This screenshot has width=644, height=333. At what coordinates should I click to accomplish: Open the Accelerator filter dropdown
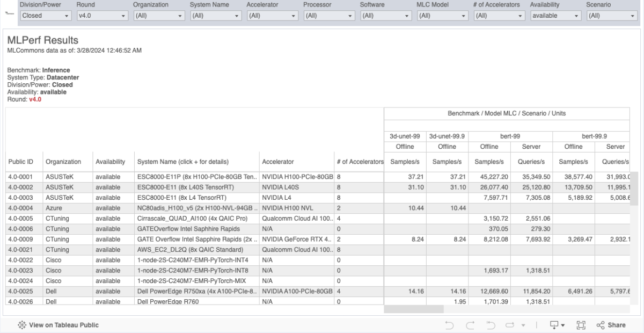[x=273, y=16]
